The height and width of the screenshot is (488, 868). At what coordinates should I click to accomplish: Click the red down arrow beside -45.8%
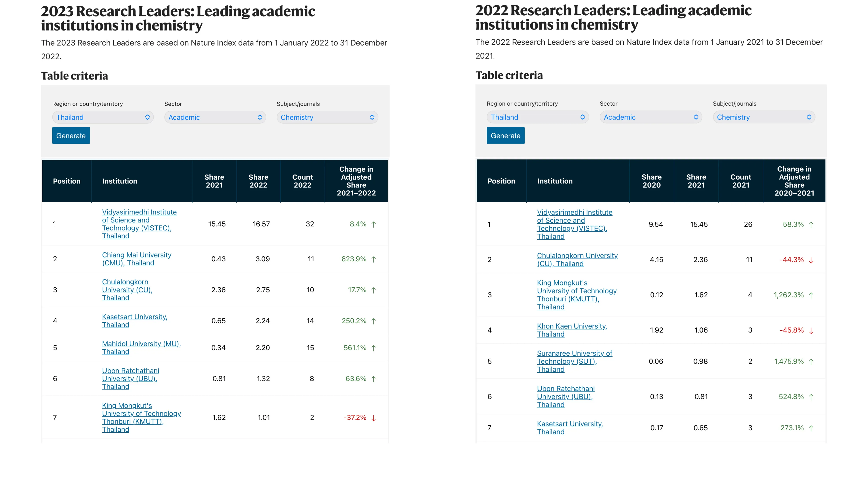click(x=811, y=331)
